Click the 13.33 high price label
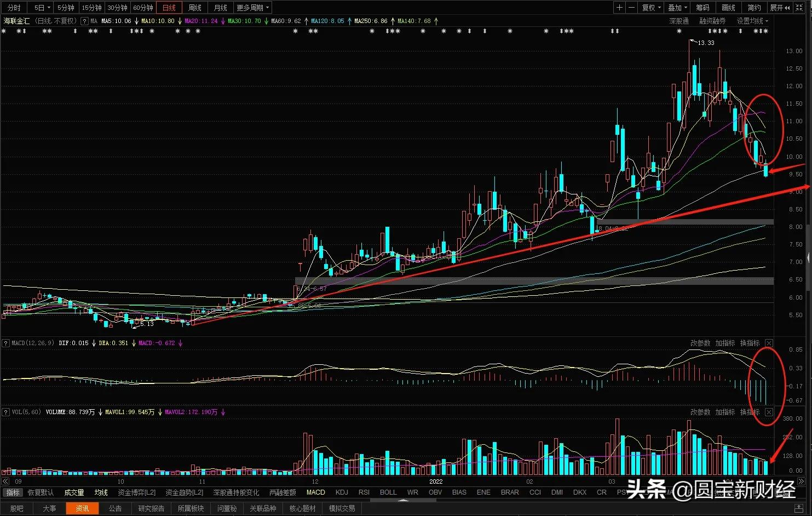The height and width of the screenshot is (516, 812). pyautogui.click(x=706, y=43)
